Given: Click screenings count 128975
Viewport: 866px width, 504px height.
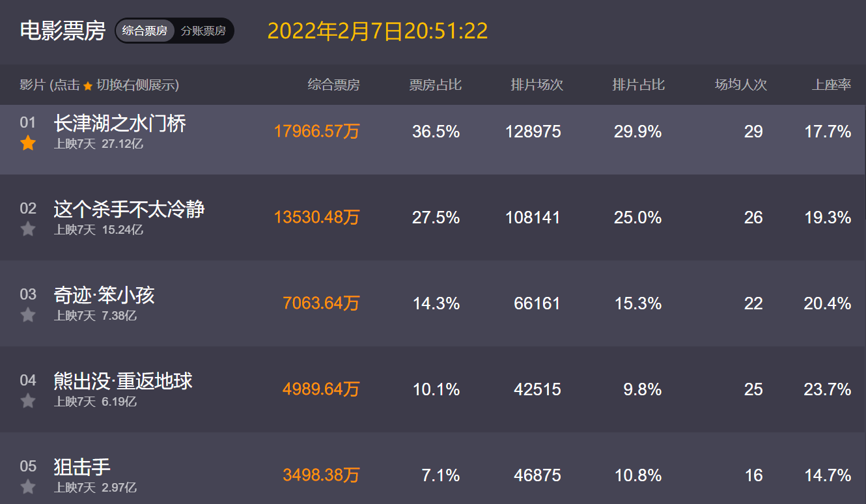Looking at the screenshot, I should (533, 132).
